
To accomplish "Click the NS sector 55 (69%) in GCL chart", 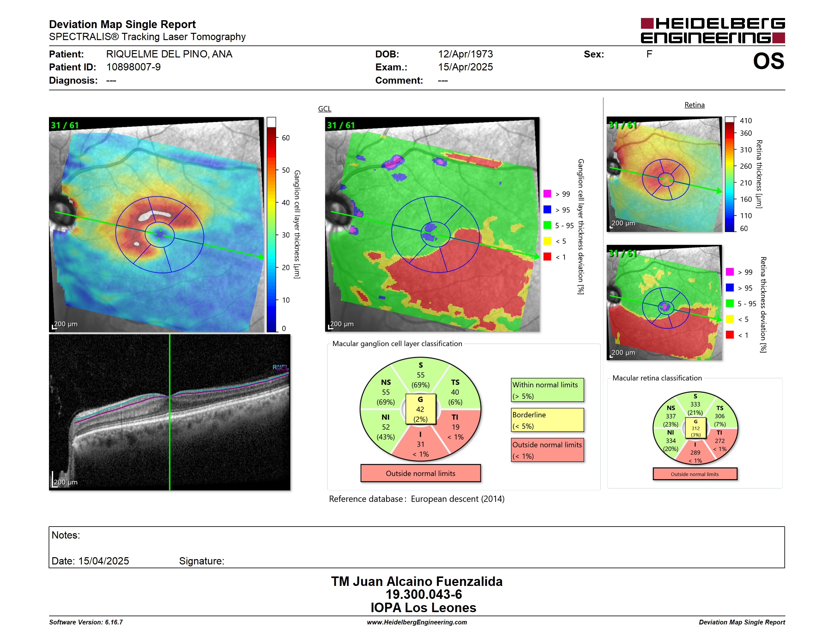I will 386,392.
